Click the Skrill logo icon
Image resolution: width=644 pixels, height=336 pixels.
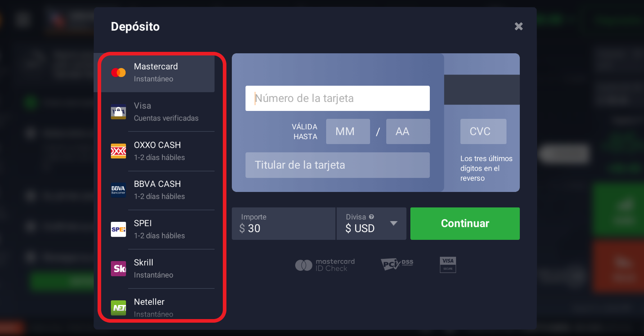pos(118,269)
